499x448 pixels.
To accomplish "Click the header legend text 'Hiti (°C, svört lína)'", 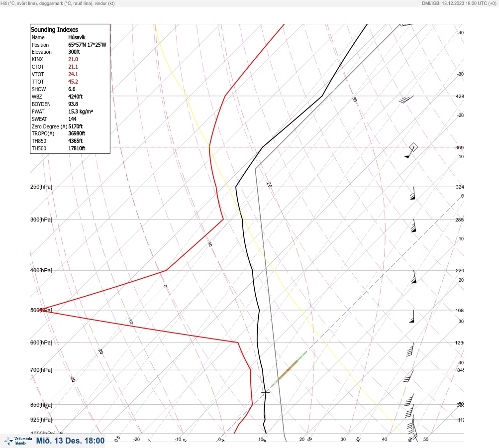I will pyautogui.click(x=18, y=3).
